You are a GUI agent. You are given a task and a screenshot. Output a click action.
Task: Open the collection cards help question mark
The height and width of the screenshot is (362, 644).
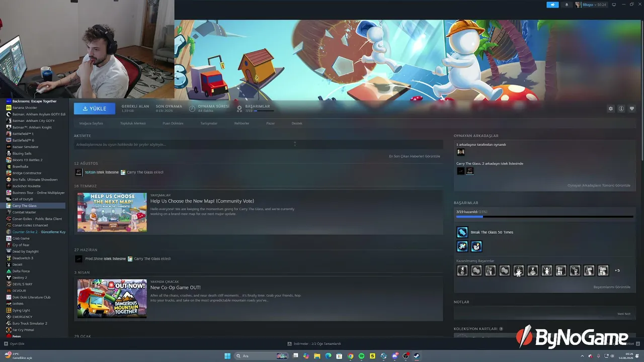coord(501,329)
